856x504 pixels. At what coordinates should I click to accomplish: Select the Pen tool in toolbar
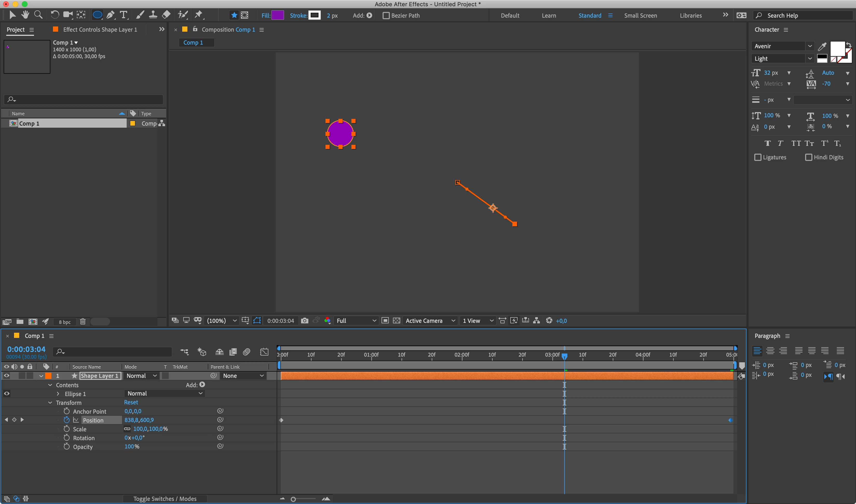click(x=110, y=15)
